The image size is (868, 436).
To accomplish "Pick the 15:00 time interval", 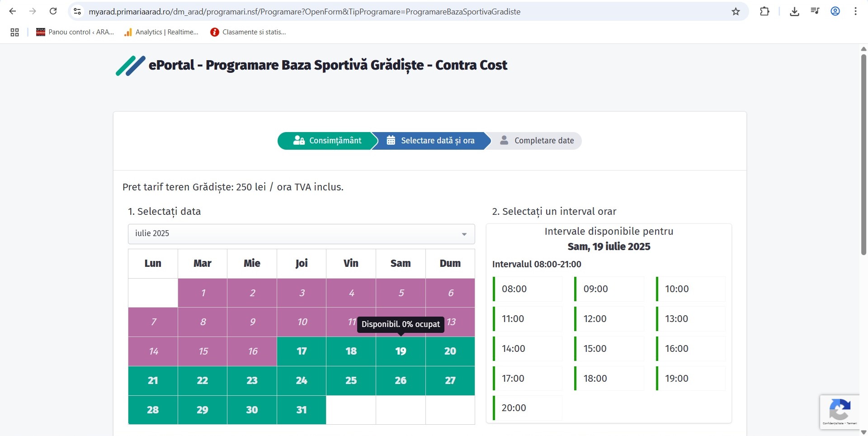I will (x=609, y=349).
